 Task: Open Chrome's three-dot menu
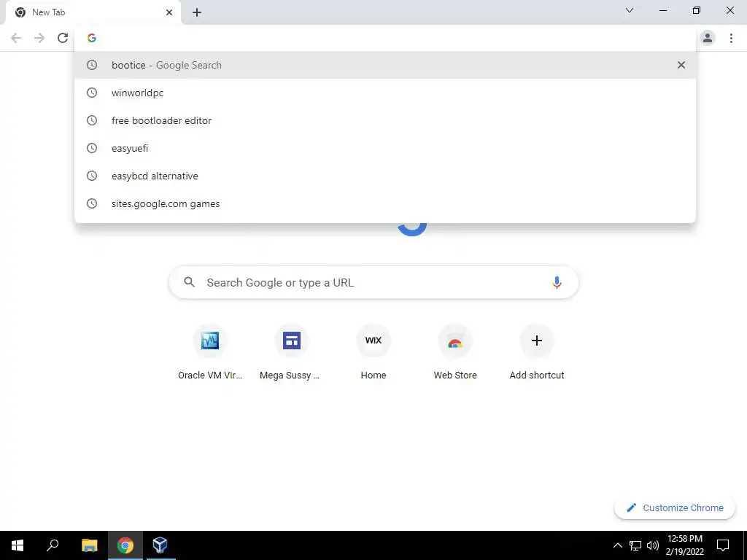click(731, 38)
